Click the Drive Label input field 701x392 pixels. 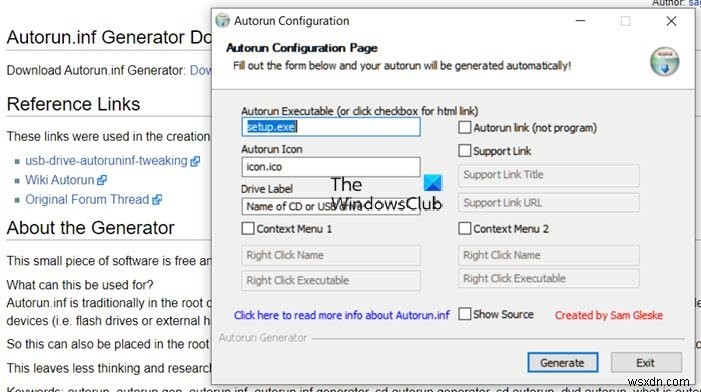click(x=331, y=207)
